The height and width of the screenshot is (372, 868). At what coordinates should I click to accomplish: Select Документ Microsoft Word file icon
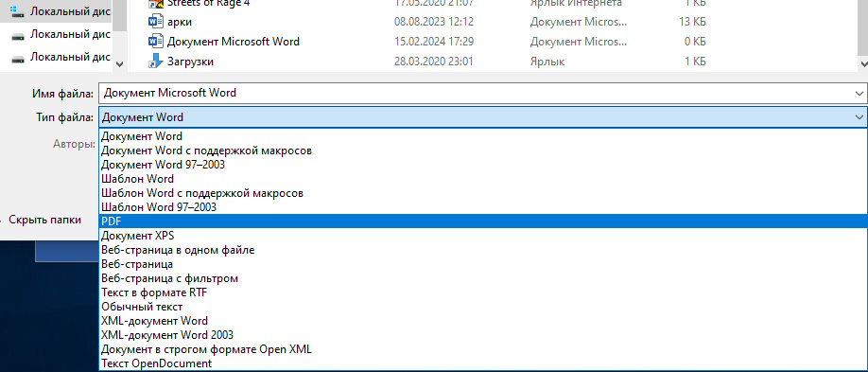coord(156,42)
